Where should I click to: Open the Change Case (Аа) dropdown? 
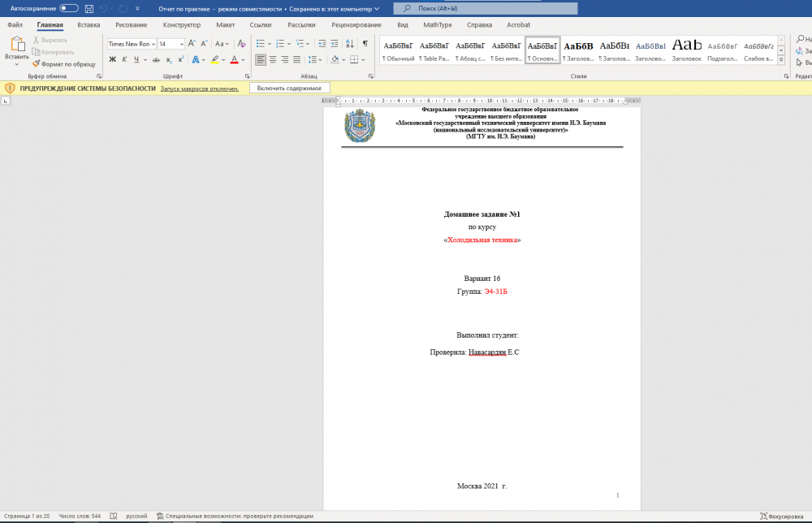point(222,44)
